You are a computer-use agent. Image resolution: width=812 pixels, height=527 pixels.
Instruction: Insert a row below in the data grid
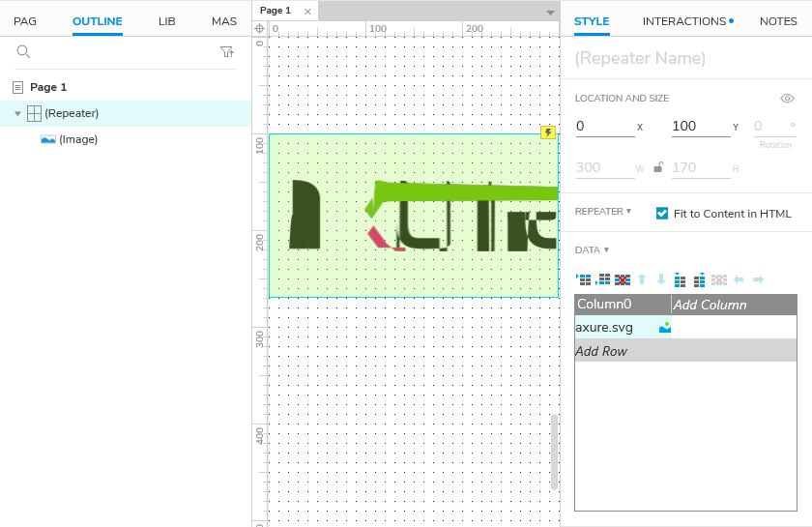603,279
